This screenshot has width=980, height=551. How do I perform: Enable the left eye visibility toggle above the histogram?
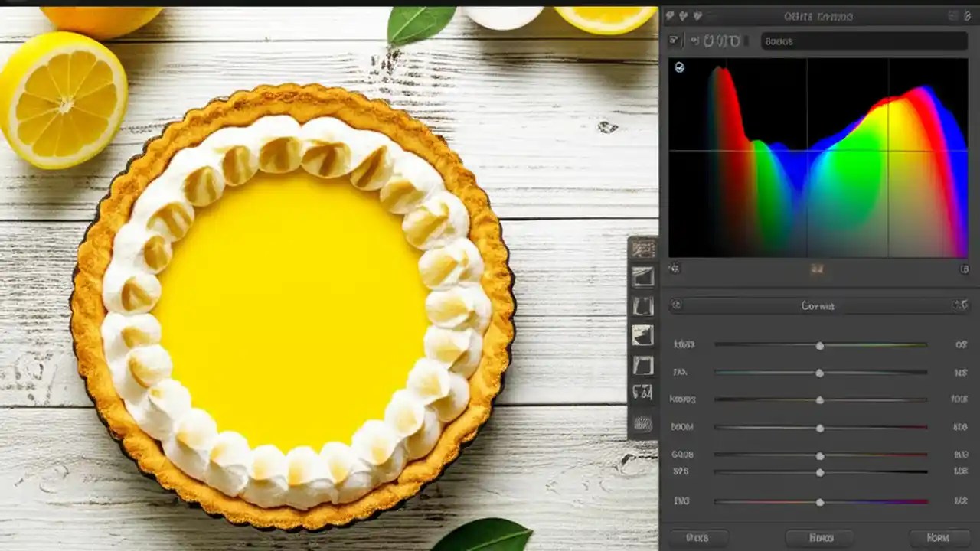tap(695, 41)
